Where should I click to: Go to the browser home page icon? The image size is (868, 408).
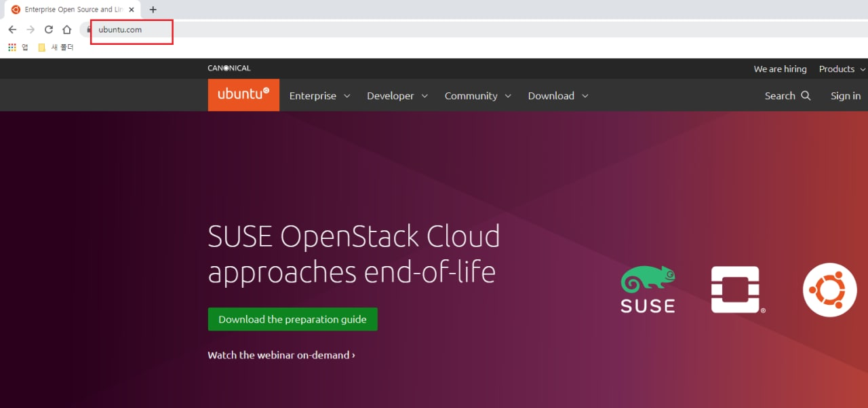pyautogui.click(x=66, y=29)
